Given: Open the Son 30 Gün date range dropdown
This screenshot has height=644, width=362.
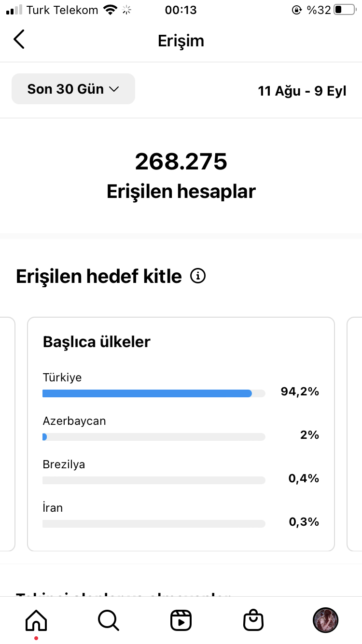Looking at the screenshot, I should pyautogui.click(x=73, y=89).
